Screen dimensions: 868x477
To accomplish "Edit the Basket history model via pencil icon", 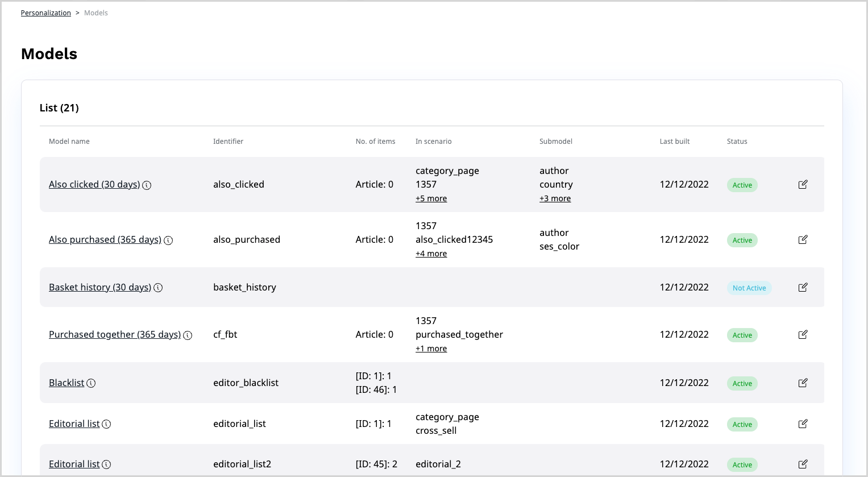I will pyautogui.click(x=803, y=287).
